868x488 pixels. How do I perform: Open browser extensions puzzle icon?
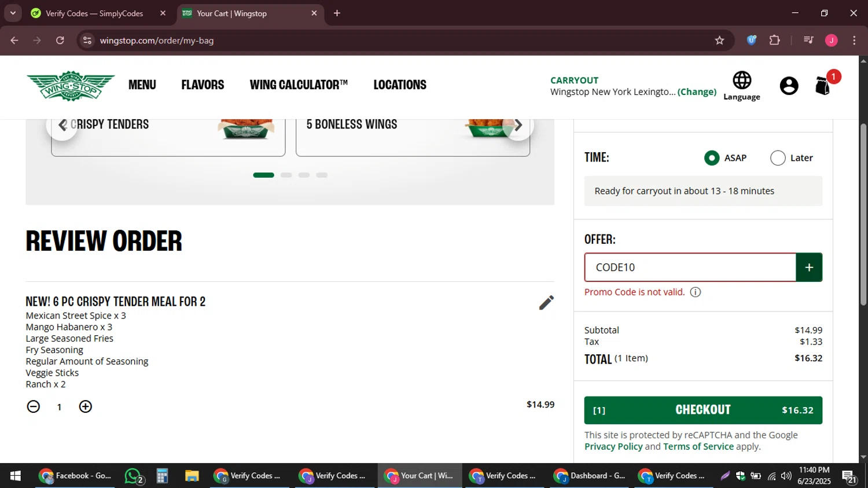(774, 41)
